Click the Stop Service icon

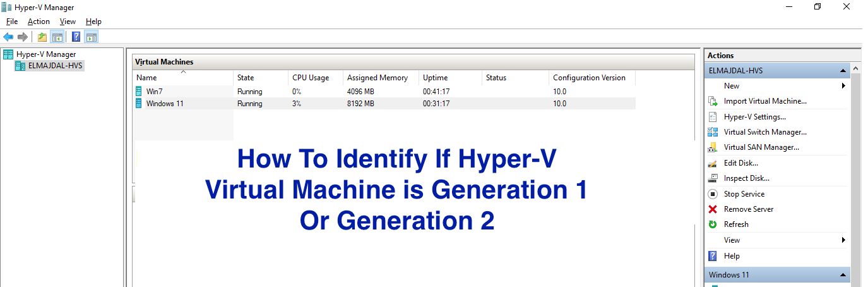coord(713,194)
